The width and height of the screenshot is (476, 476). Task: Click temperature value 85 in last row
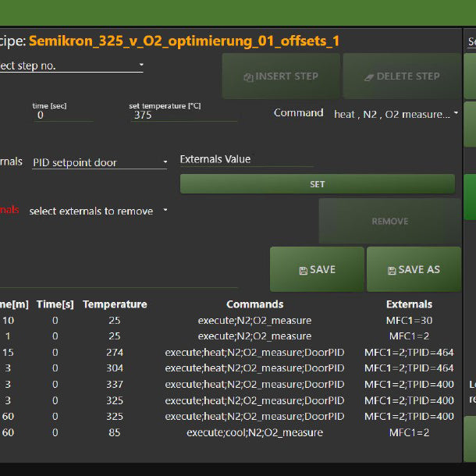click(115, 432)
